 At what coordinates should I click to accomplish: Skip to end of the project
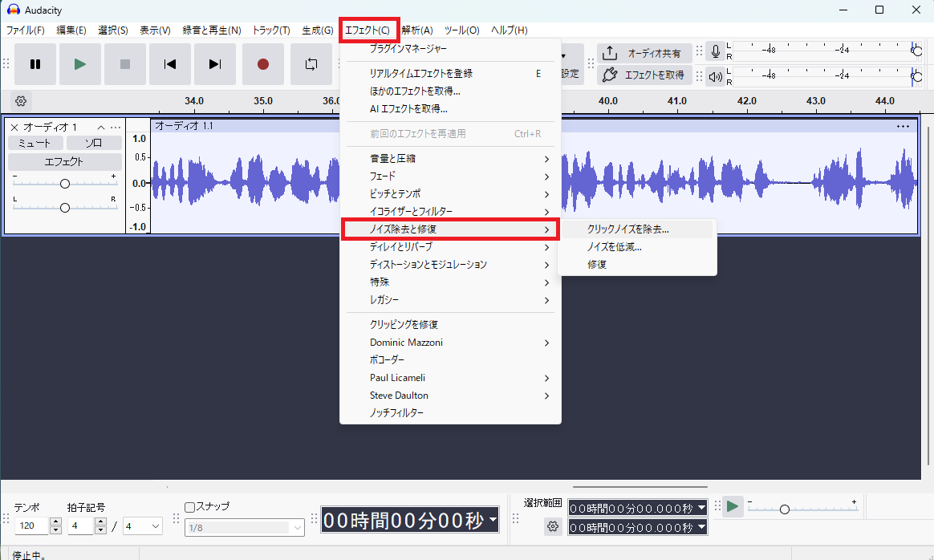[x=215, y=64]
